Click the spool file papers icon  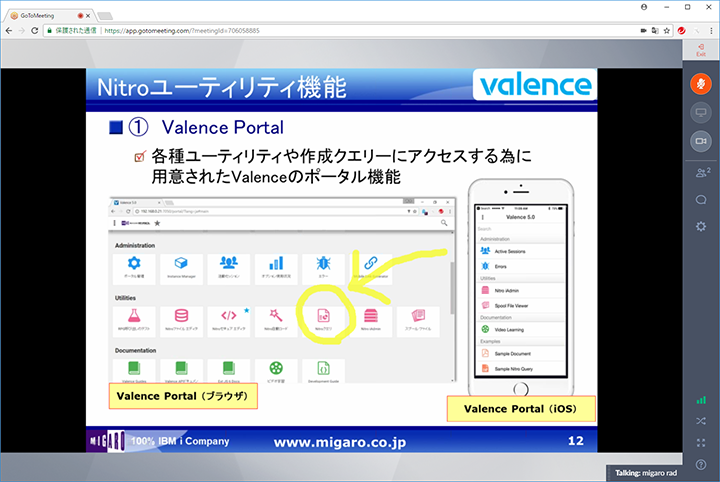[x=418, y=315]
